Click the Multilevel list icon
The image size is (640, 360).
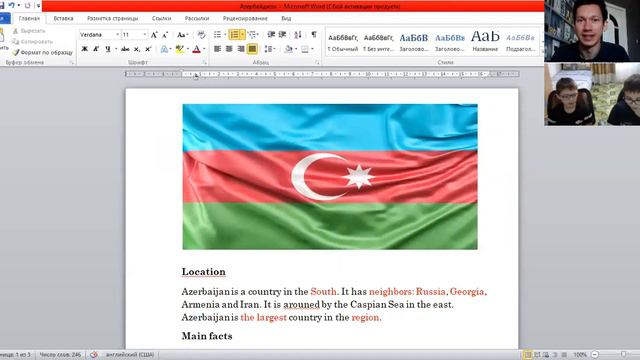coord(251,35)
